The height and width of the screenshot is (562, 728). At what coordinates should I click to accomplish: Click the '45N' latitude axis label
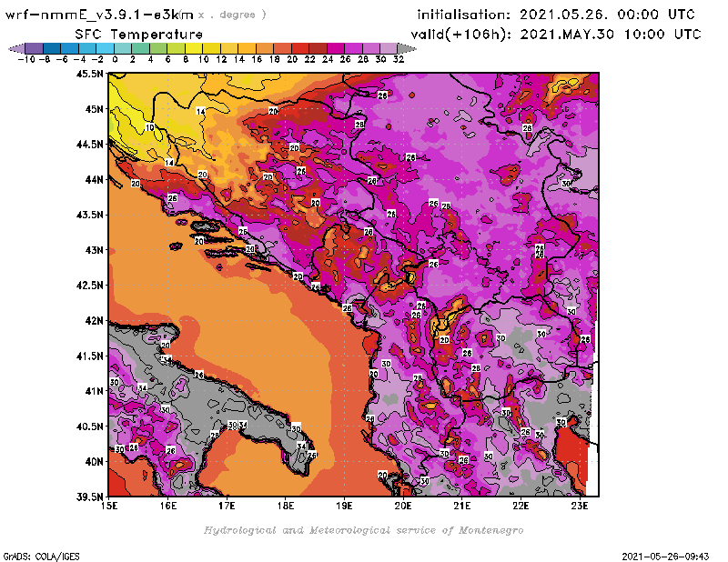(x=94, y=109)
